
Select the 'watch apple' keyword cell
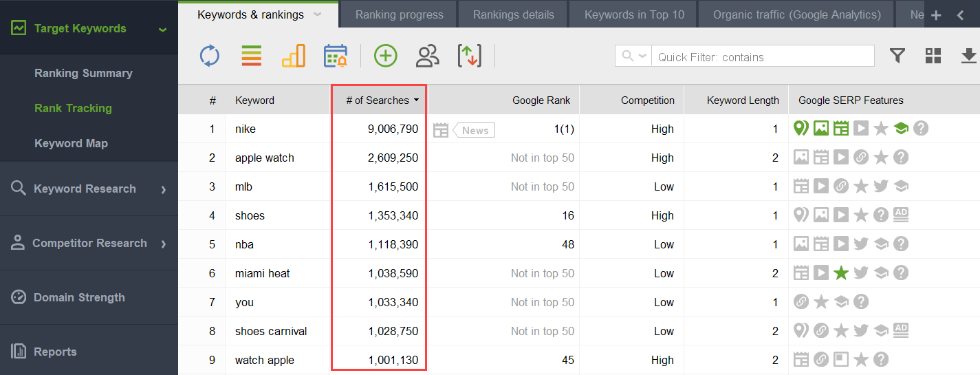pyautogui.click(x=264, y=360)
